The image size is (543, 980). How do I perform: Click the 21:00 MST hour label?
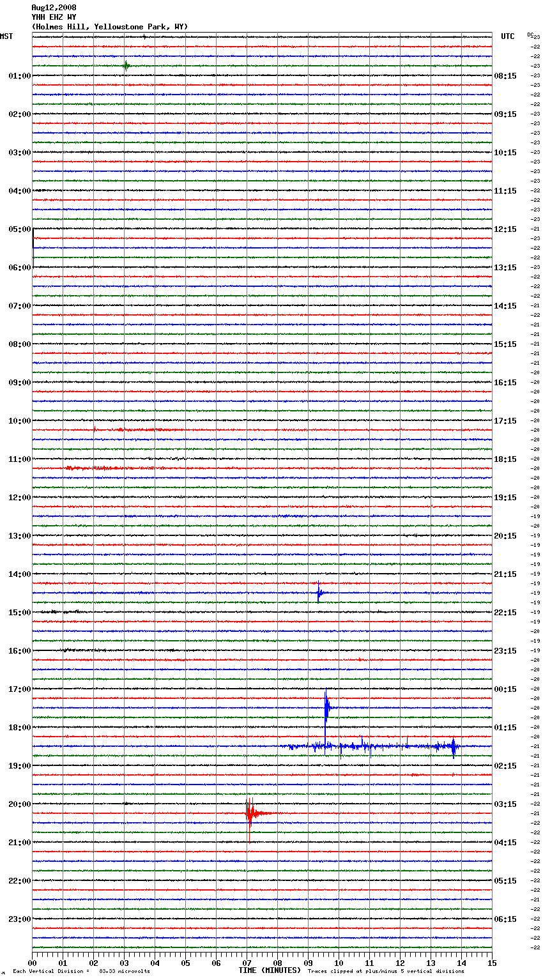pyautogui.click(x=20, y=843)
